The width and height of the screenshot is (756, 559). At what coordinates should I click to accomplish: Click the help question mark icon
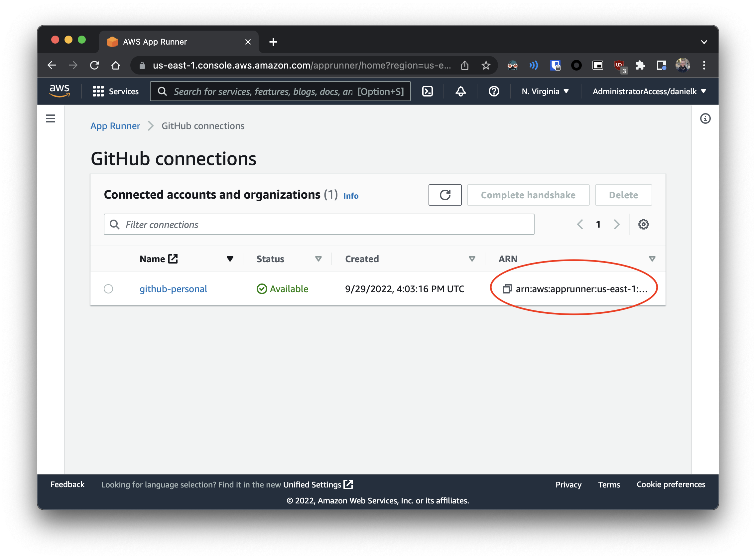point(494,92)
